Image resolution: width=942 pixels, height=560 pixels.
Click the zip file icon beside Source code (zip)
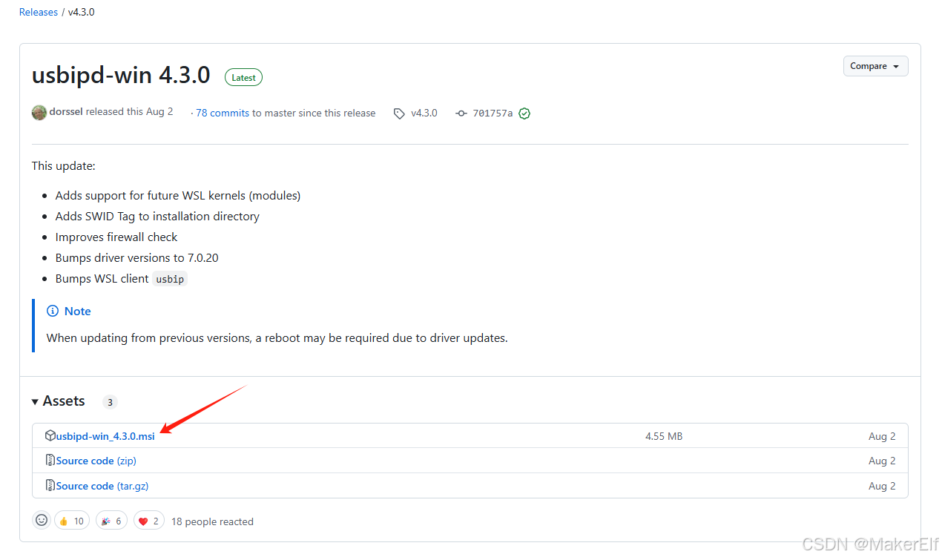(x=50, y=461)
